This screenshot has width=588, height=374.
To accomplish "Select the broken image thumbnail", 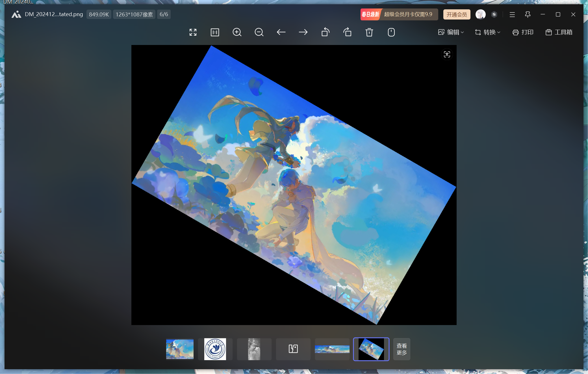I will (293, 349).
